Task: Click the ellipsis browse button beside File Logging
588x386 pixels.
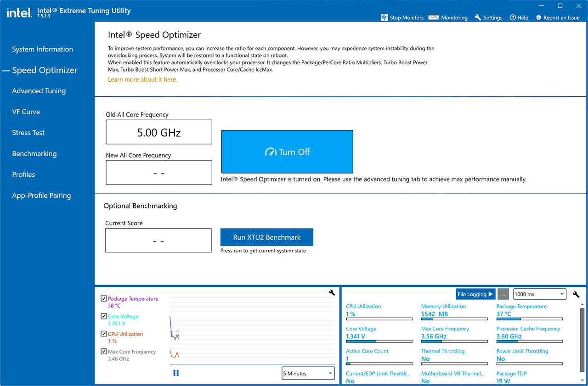Action: (503, 294)
